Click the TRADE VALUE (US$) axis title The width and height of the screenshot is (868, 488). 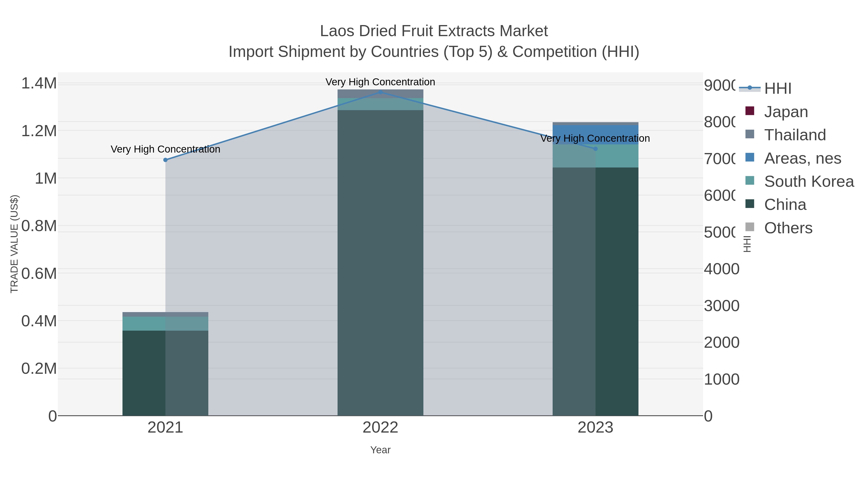coord(14,244)
